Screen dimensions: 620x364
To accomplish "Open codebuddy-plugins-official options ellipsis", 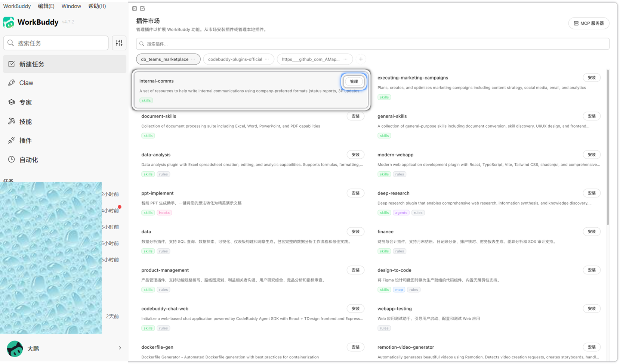I will point(267,59).
